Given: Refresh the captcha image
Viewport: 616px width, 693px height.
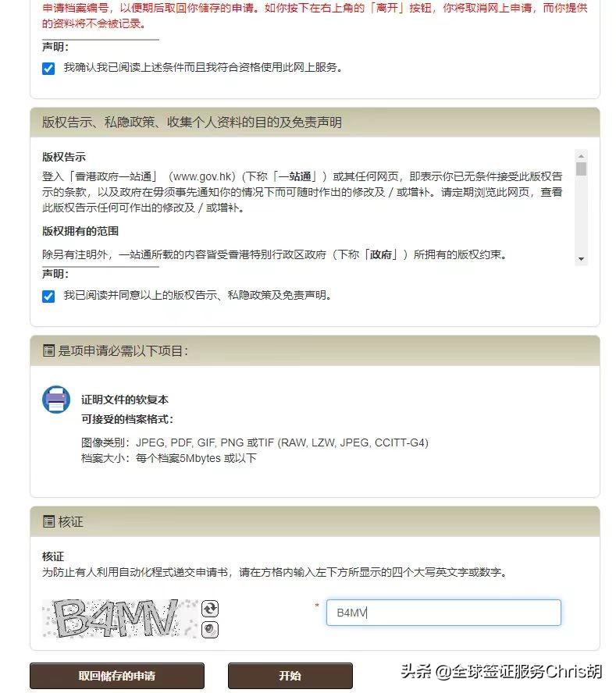Looking at the screenshot, I should pyautogui.click(x=209, y=609).
